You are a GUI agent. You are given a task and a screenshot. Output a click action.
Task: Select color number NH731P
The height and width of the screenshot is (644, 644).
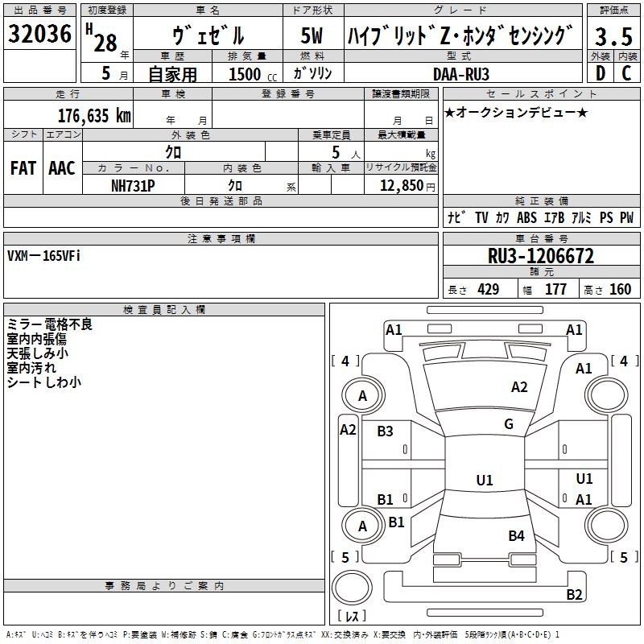[x=133, y=186]
